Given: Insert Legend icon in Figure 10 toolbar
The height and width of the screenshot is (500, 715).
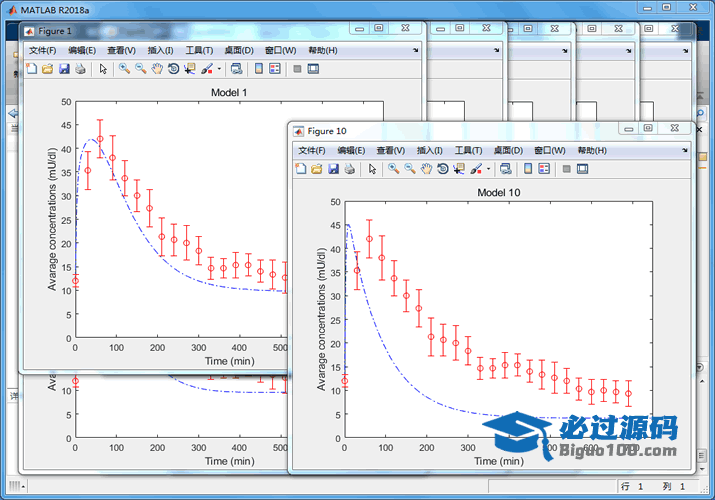Looking at the screenshot, I should (544, 169).
